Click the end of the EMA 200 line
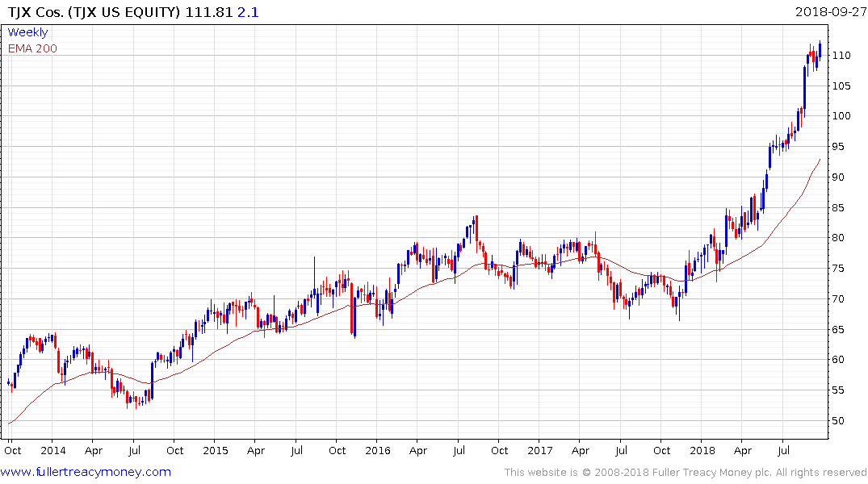The width and height of the screenshot is (868, 484). click(x=820, y=159)
